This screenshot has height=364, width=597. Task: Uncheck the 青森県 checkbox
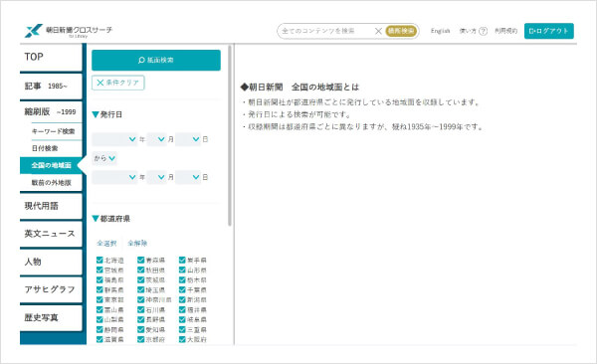(141, 260)
